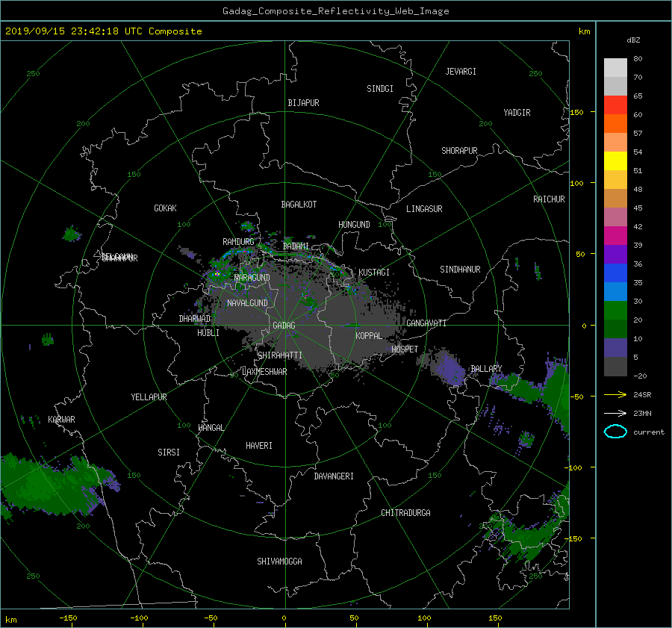Click the DHARWAD city label
Screen dimensions: 672x628
click(195, 319)
